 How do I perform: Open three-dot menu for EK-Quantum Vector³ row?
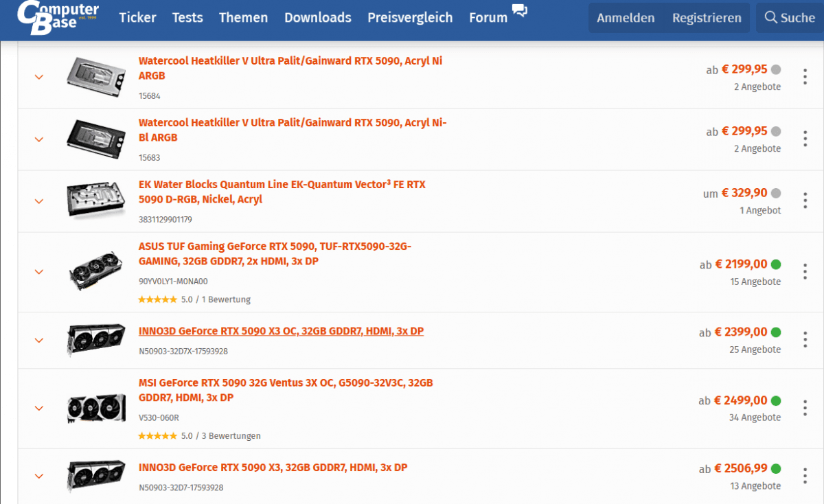[805, 201]
